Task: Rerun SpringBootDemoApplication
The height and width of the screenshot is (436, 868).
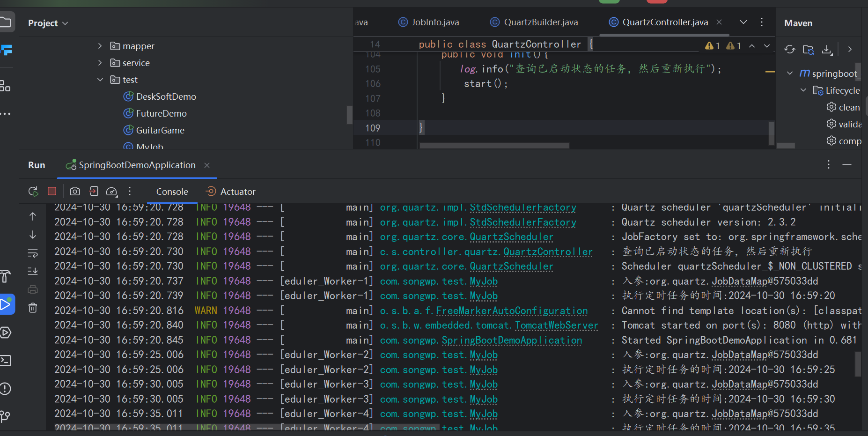Action: point(33,192)
